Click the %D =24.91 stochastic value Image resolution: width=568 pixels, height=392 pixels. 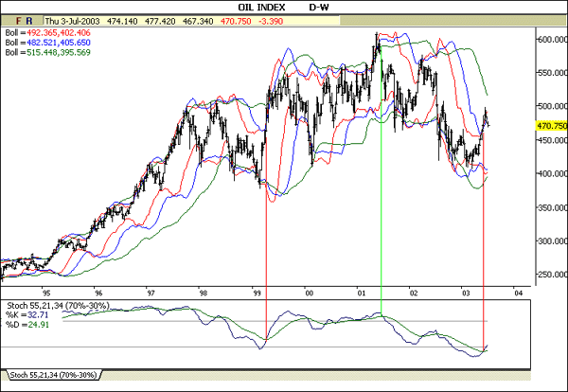(x=27, y=324)
